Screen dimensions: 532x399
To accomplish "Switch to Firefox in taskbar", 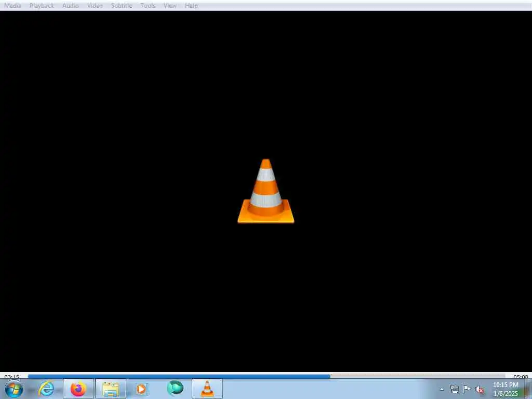I will point(78,389).
